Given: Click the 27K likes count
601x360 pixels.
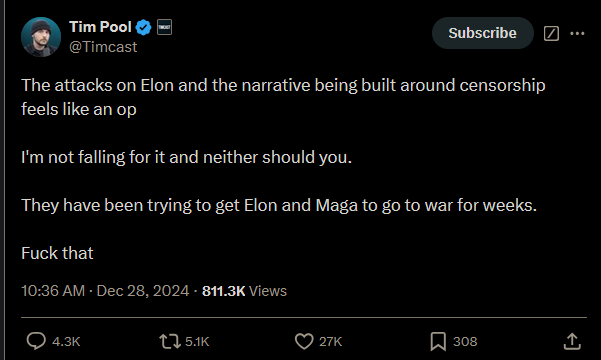Looking at the screenshot, I should pos(330,342).
